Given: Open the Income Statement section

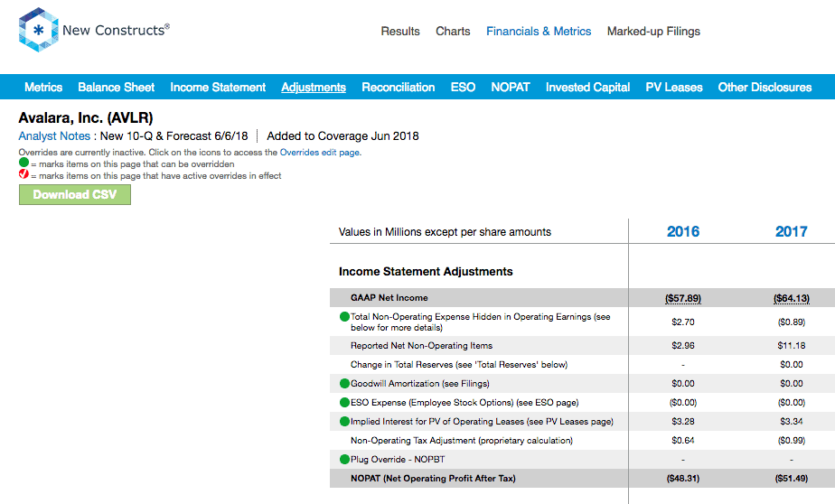Looking at the screenshot, I should coord(218,88).
